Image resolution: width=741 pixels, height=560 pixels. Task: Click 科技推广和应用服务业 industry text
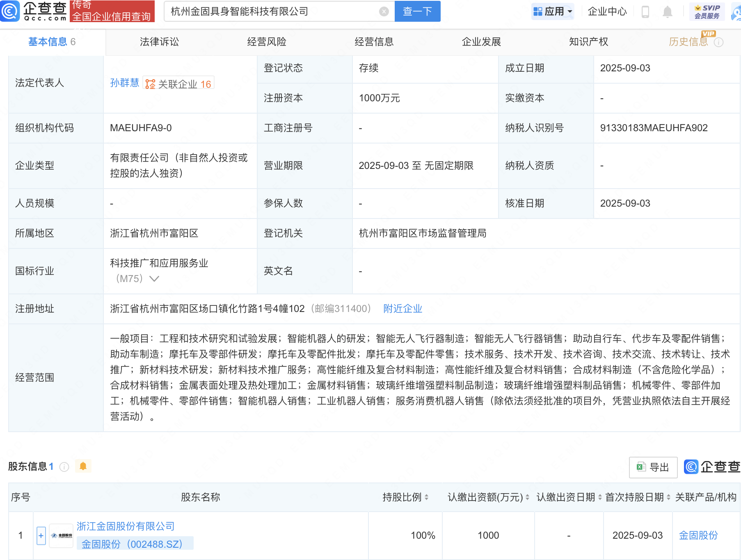(x=159, y=263)
